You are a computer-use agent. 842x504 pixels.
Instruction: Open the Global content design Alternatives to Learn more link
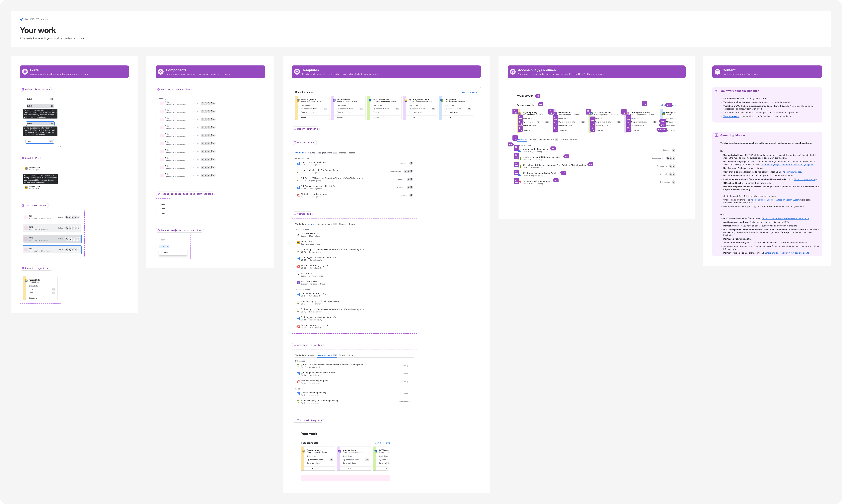point(785,218)
